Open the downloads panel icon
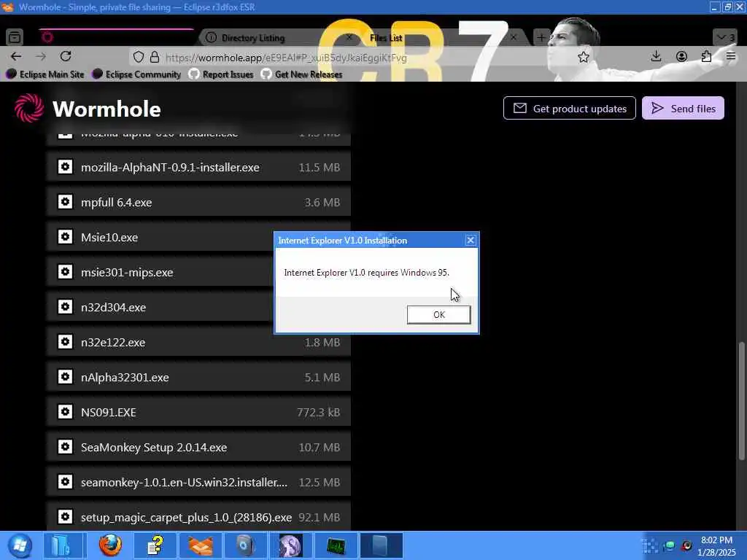 point(656,56)
